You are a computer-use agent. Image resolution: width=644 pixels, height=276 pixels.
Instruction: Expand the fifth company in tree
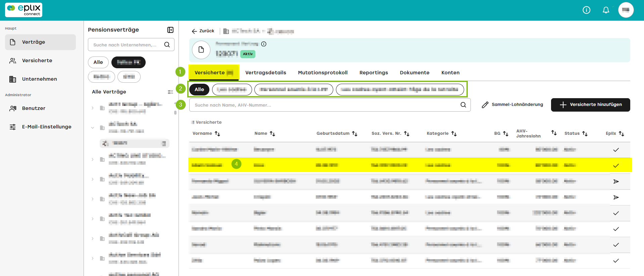coord(93,199)
